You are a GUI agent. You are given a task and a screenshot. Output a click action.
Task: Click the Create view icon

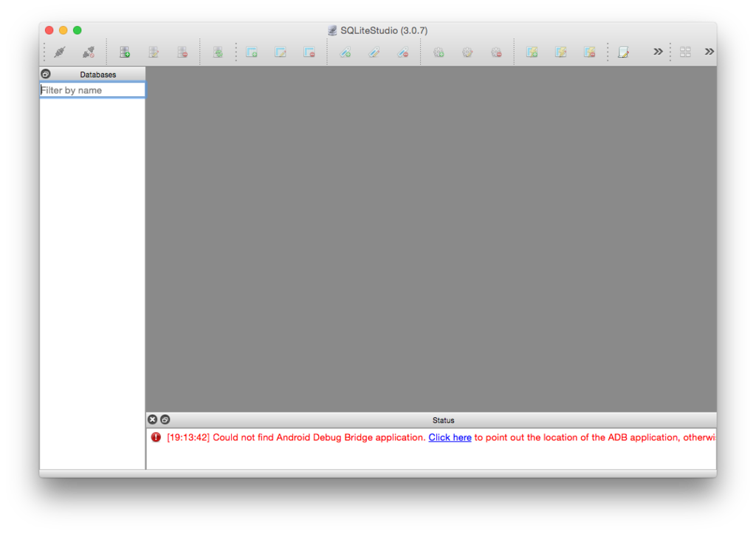click(532, 52)
